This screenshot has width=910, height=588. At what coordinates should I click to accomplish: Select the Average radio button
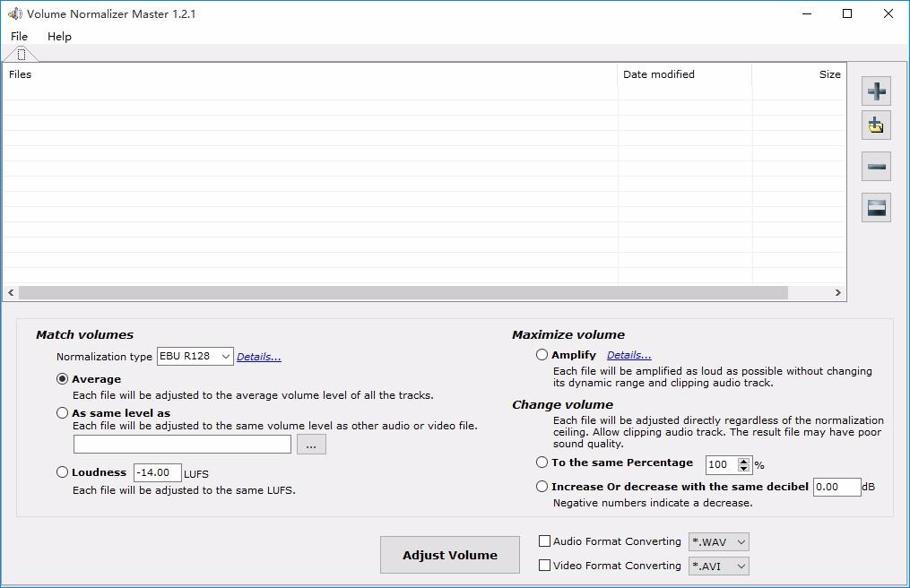click(x=62, y=379)
